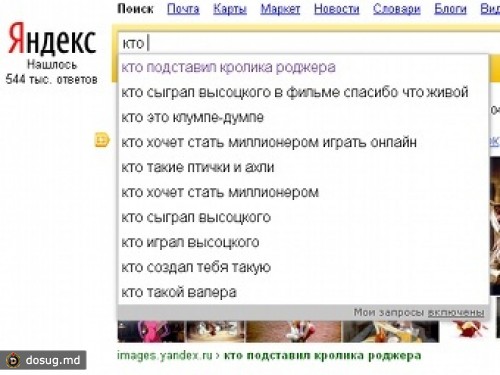Select the suggestion reading only 'кто хочет стать миллионером'
This screenshot has width=500, height=375.
tap(303, 192)
